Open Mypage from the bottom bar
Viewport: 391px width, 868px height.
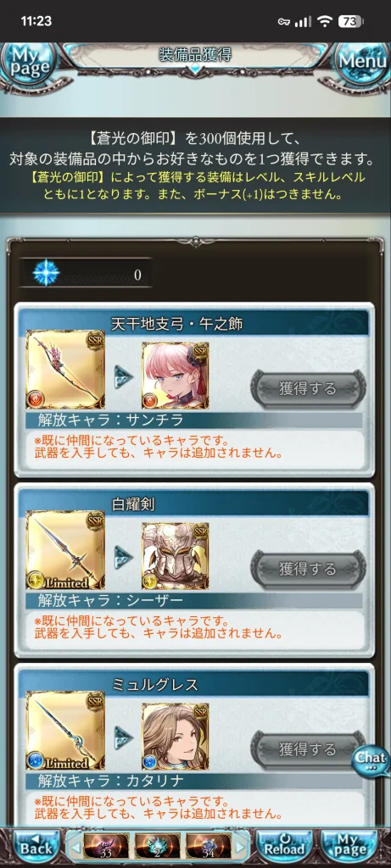pyautogui.click(x=349, y=847)
